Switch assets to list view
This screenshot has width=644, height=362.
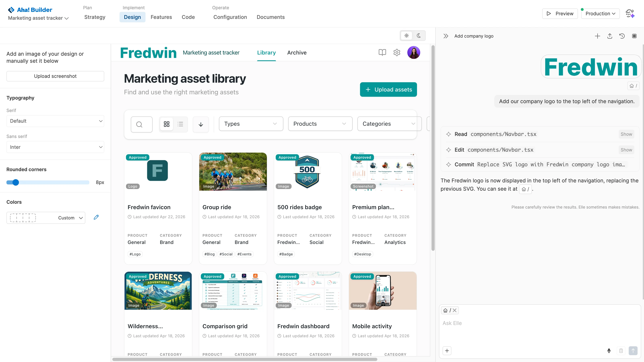pyautogui.click(x=180, y=124)
